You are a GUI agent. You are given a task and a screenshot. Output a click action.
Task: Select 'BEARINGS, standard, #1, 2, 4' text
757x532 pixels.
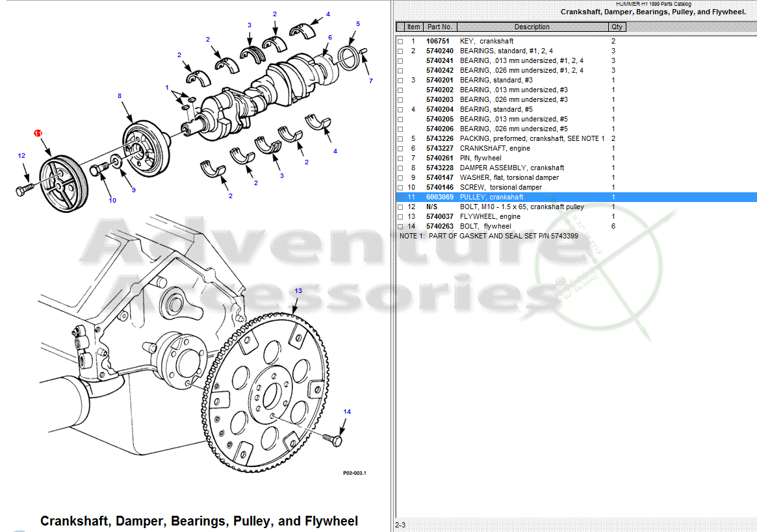pyautogui.click(x=506, y=51)
